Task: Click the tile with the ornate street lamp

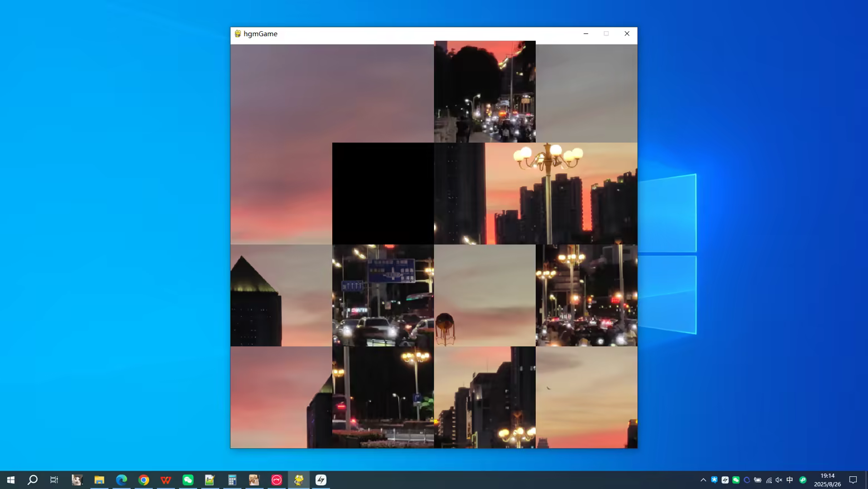Action: click(x=586, y=193)
